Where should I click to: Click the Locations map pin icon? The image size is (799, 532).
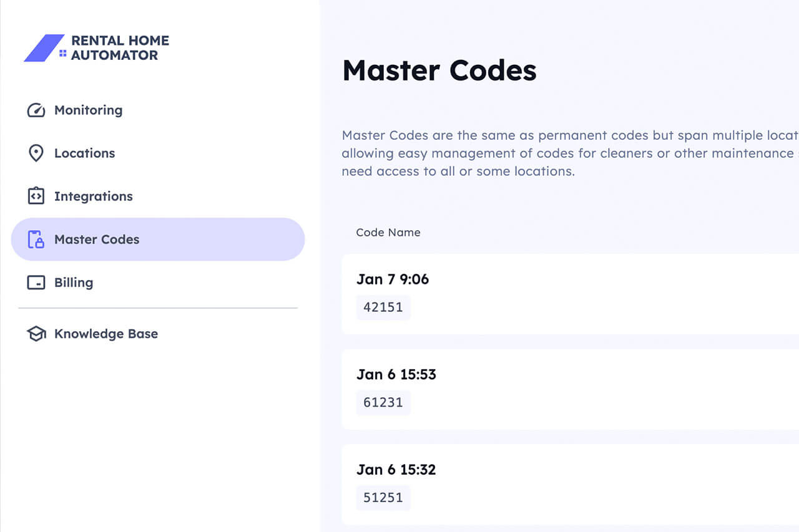coord(36,153)
